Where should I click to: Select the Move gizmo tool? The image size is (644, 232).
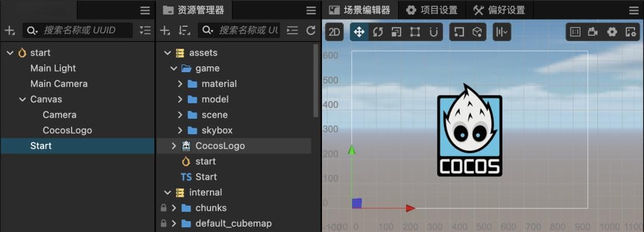[x=359, y=32]
